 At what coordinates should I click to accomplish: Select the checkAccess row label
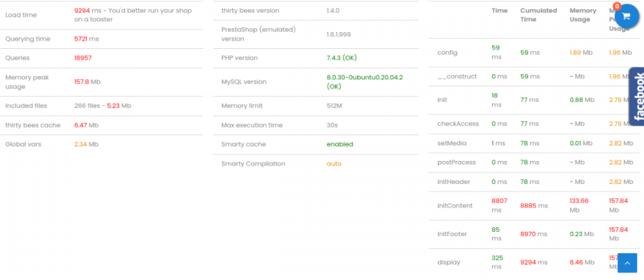(458, 124)
